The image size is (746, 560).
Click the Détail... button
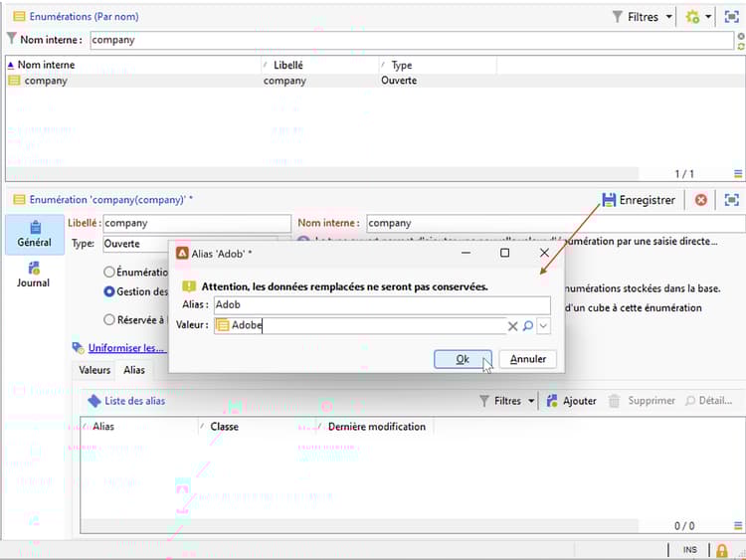pos(709,401)
